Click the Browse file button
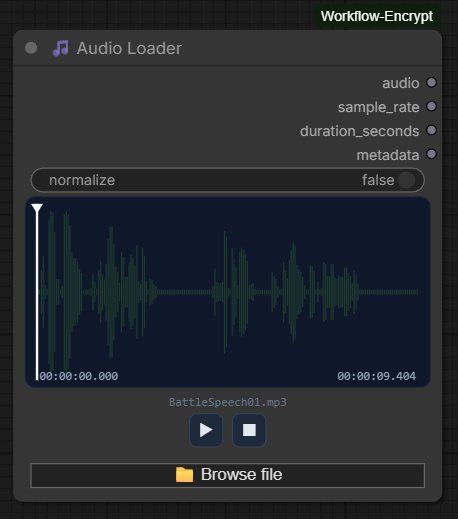Viewport: 458px width, 519px height. (228, 475)
